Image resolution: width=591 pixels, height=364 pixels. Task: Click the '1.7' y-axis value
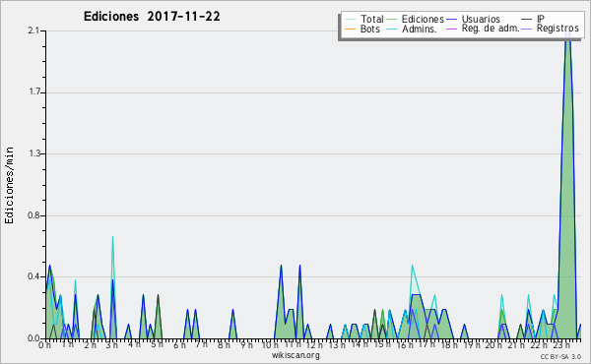click(x=33, y=92)
